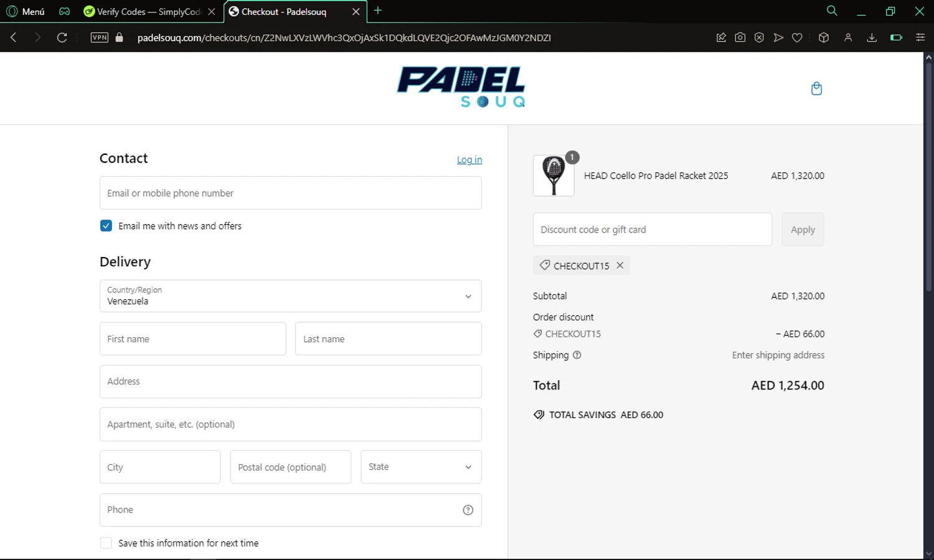Open a new browser tab
Viewport: 934px width, 560px height.
pyautogui.click(x=378, y=11)
